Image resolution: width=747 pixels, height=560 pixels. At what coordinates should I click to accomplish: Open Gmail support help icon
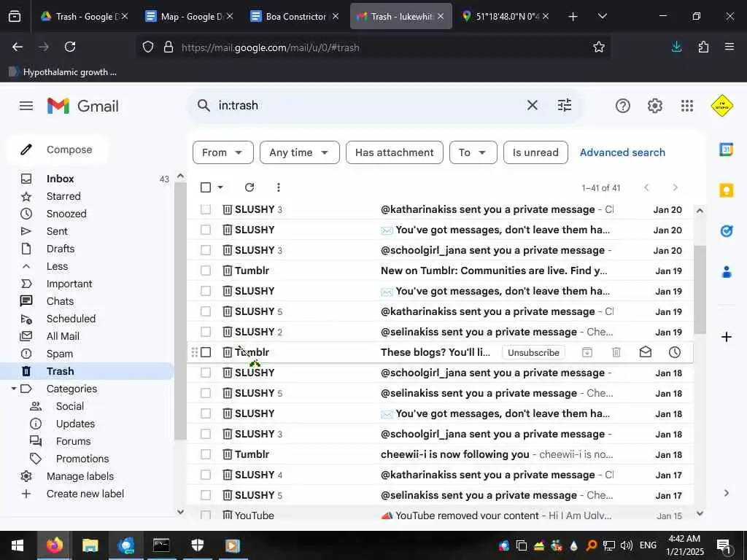coord(623,106)
